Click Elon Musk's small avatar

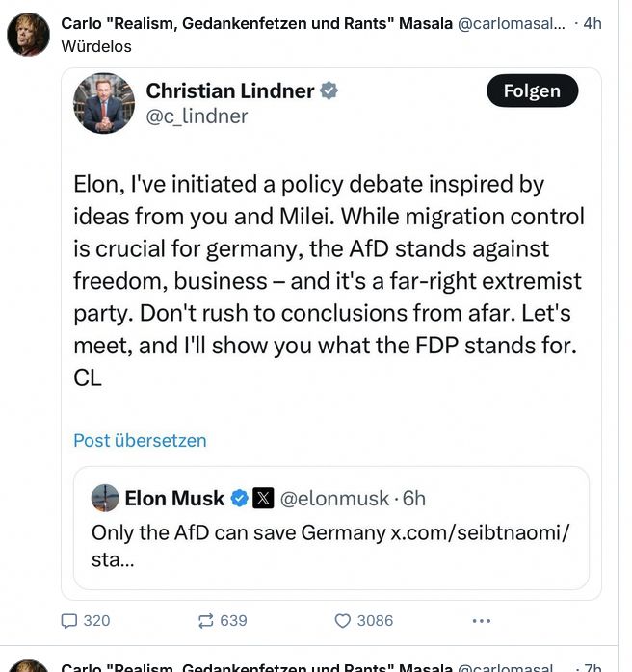click(x=105, y=499)
